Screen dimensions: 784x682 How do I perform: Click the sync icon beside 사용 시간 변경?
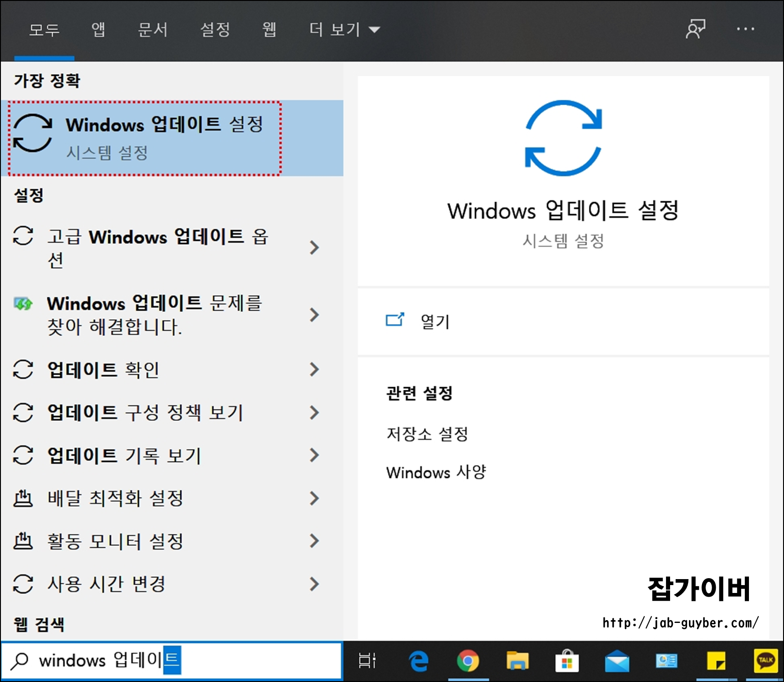pyautogui.click(x=23, y=584)
